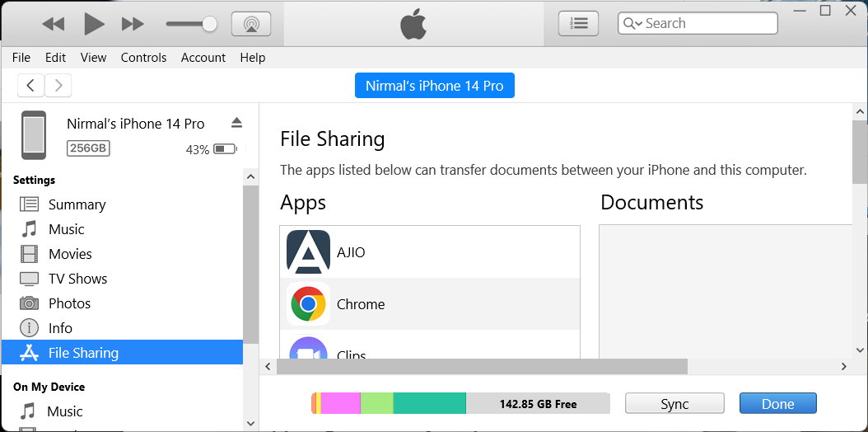The height and width of the screenshot is (432, 868).
Task: Open the File menu
Action: [x=21, y=58]
